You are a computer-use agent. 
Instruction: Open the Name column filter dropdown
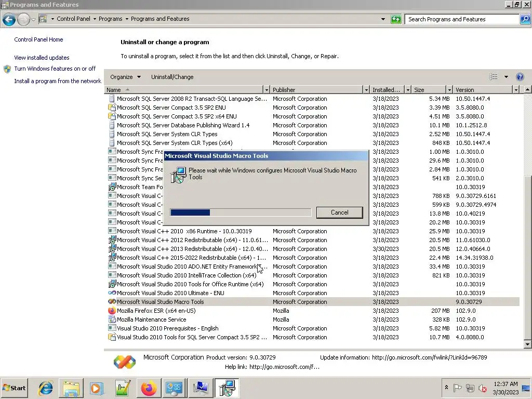(267, 90)
